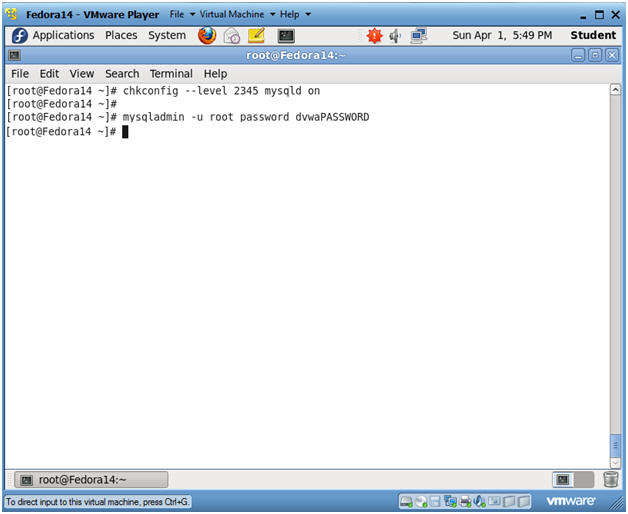The width and height of the screenshot is (628, 514).
Task: Click the VMware Player title bar icon
Action: 12,14
